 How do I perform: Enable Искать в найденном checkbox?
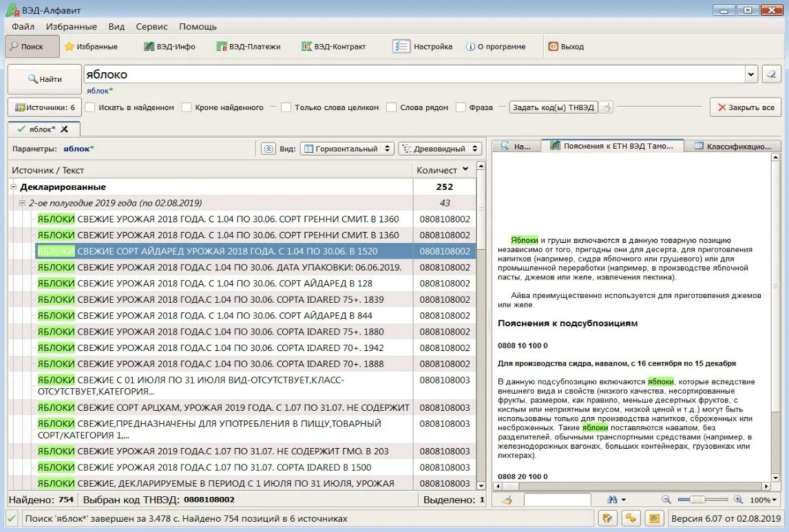click(x=91, y=107)
